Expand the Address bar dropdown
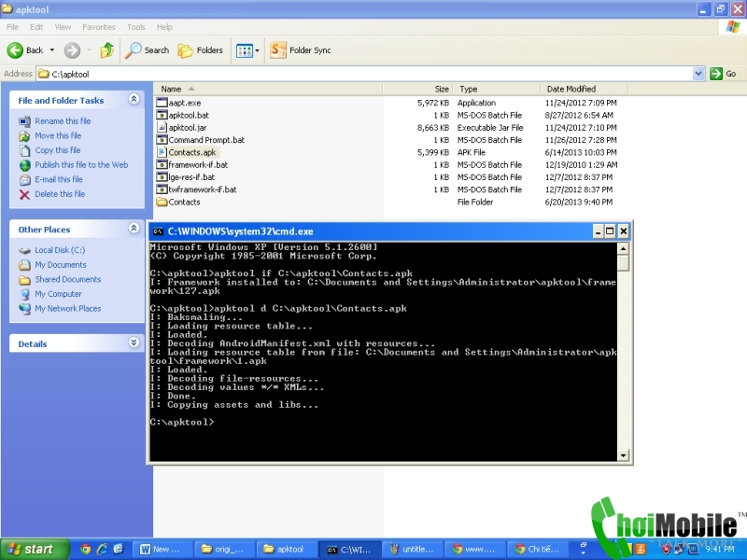This screenshot has height=560, width=747. click(x=698, y=74)
